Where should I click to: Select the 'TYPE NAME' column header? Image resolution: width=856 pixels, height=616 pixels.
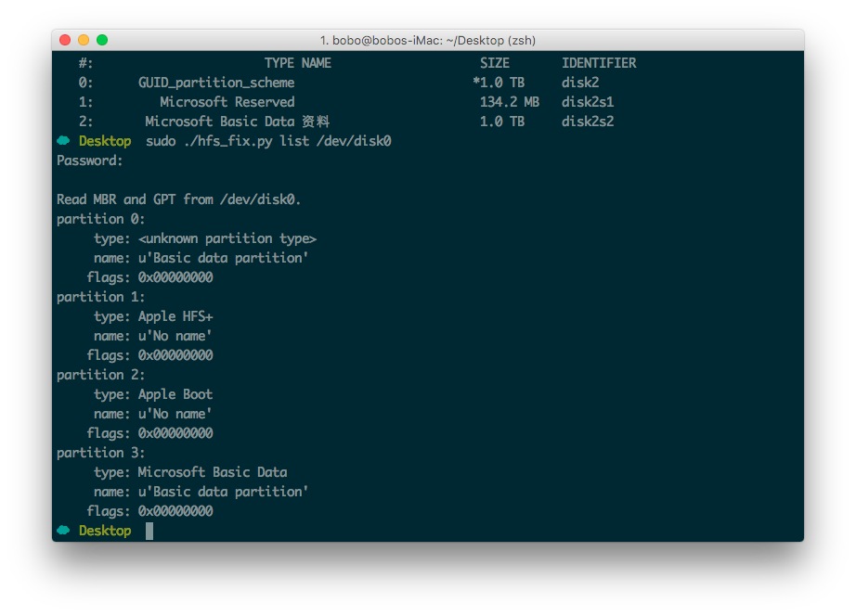298,63
